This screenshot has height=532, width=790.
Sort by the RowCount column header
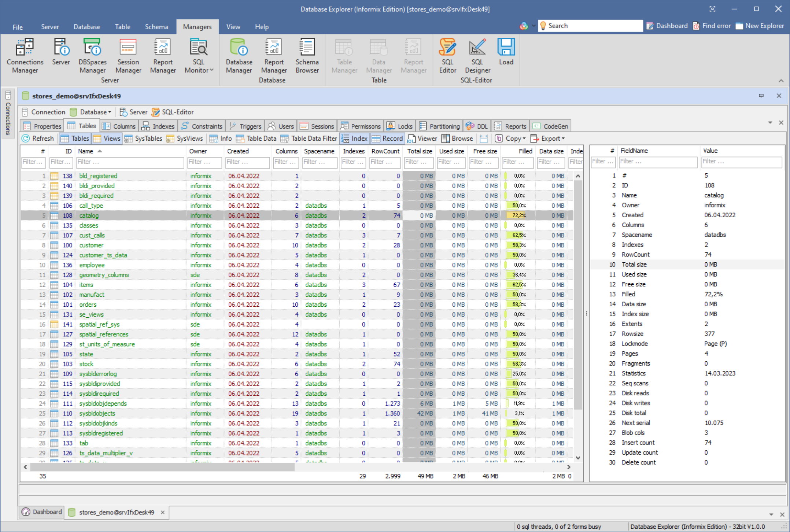[x=385, y=151]
